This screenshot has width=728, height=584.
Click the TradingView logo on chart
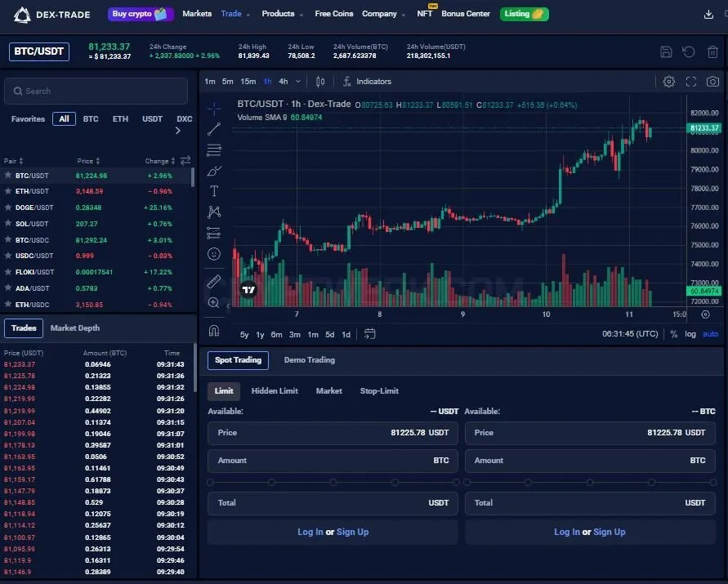pyautogui.click(x=248, y=290)
